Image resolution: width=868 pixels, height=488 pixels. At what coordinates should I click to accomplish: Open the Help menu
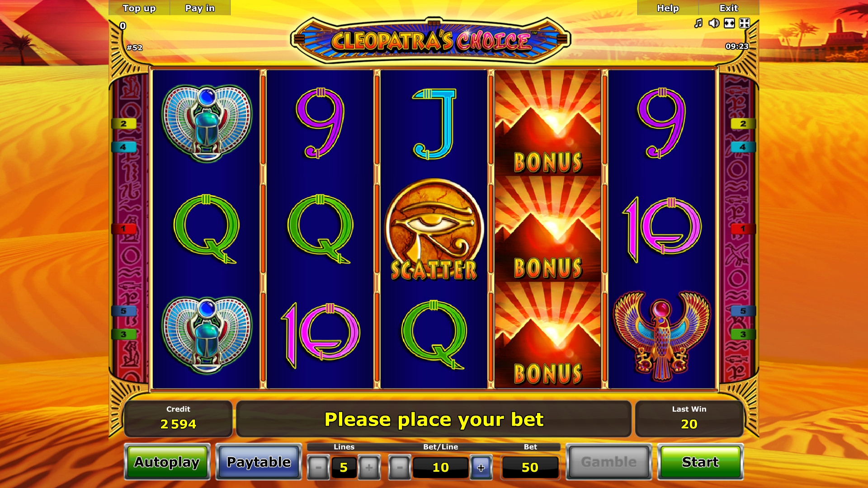click(668, 8)
